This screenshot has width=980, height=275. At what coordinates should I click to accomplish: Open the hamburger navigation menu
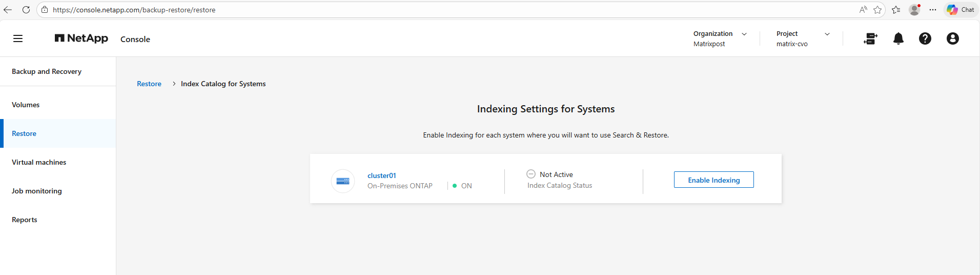[x=18, y=38]
